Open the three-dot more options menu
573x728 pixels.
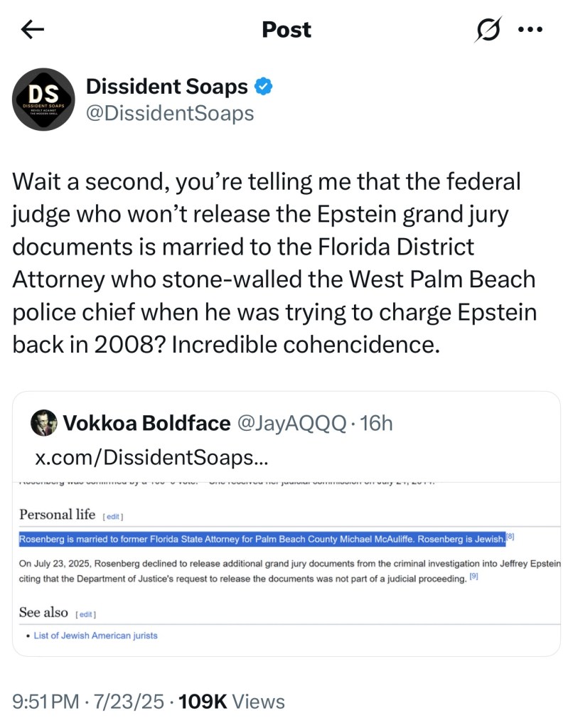point(530,29)
